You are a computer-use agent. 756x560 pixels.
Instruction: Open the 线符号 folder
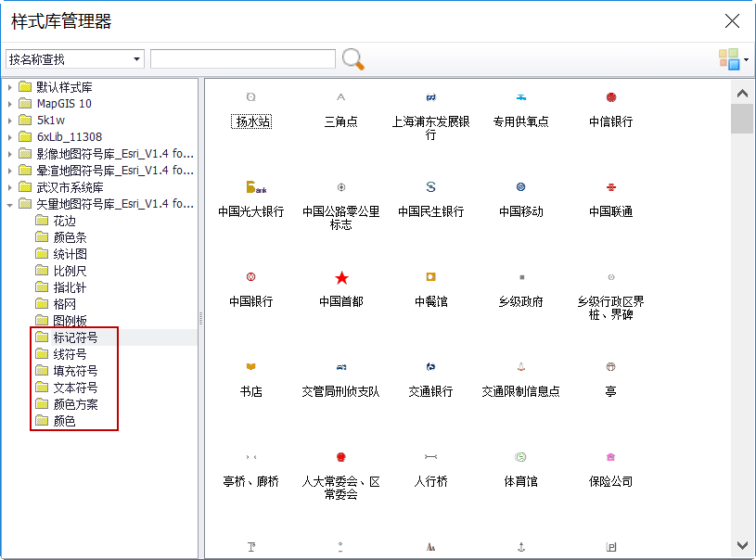click(70, 354)
